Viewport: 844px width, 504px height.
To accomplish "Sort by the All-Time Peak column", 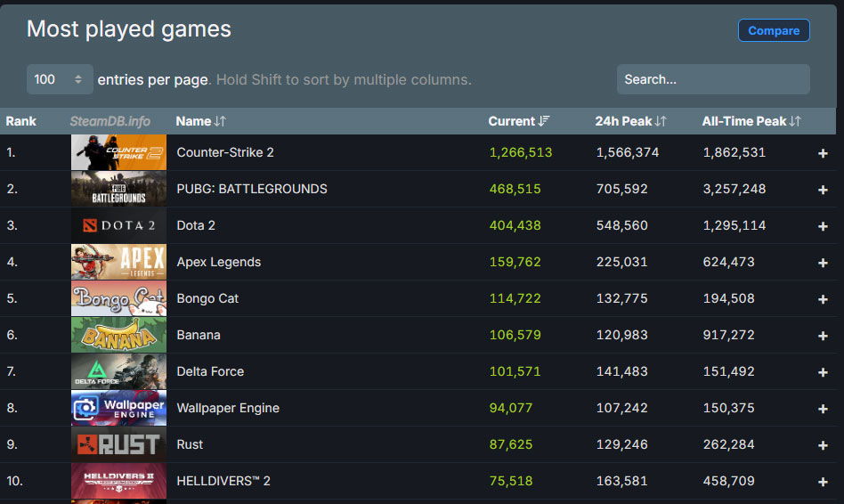I will [x=751, y=121].
